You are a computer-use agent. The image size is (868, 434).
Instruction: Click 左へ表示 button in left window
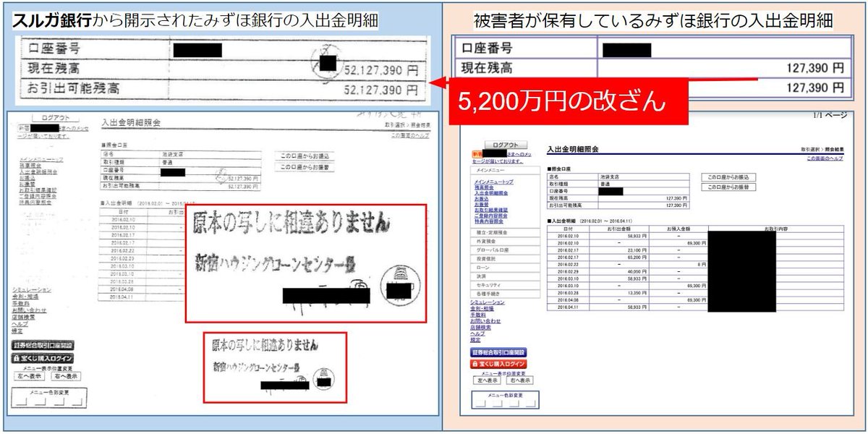pyautogui.click(x=30, y=376)
